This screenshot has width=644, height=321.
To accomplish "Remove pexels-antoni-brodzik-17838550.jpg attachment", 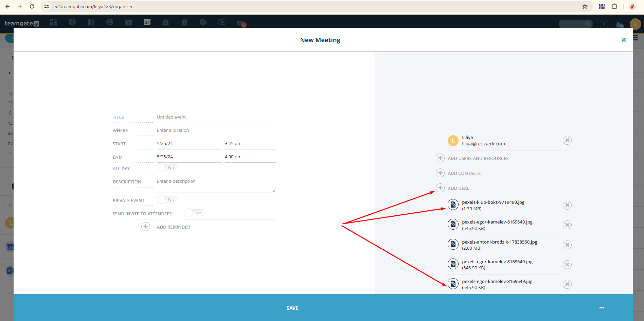I will click(567, 245).
